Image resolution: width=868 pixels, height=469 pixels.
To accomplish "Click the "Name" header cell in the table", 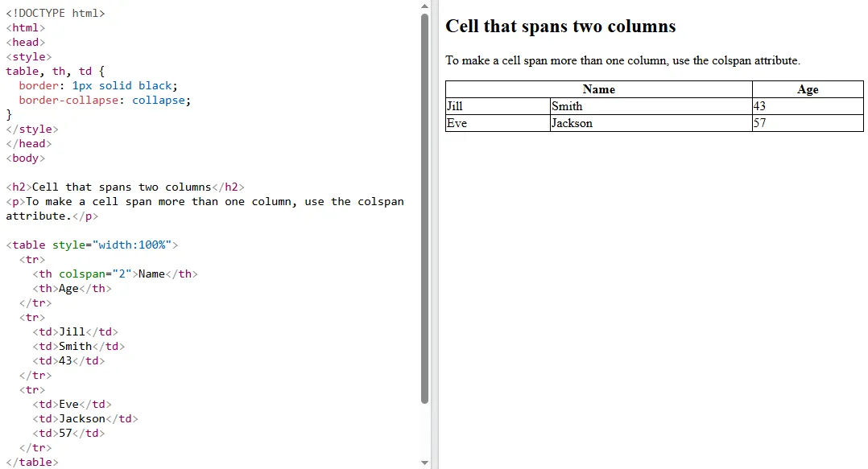I will click(598, 88).
